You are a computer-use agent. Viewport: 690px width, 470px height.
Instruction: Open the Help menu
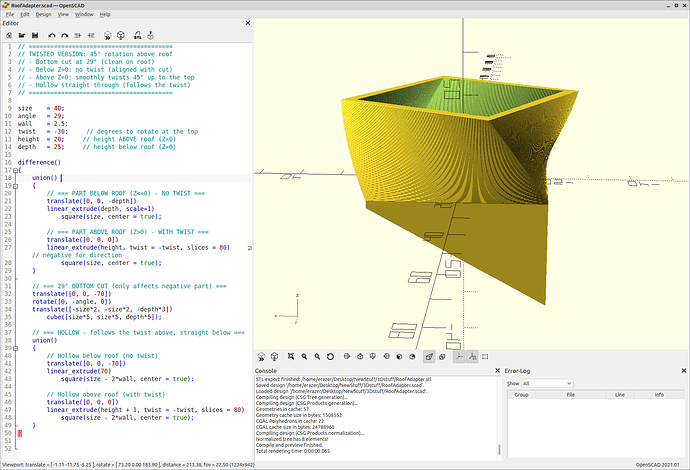pos(105,14)
